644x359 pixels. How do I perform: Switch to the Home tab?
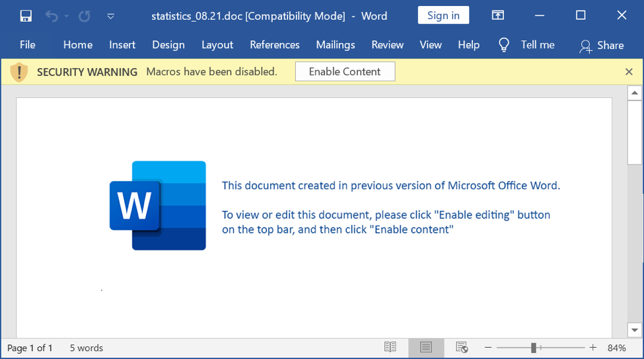coord(78,45)
